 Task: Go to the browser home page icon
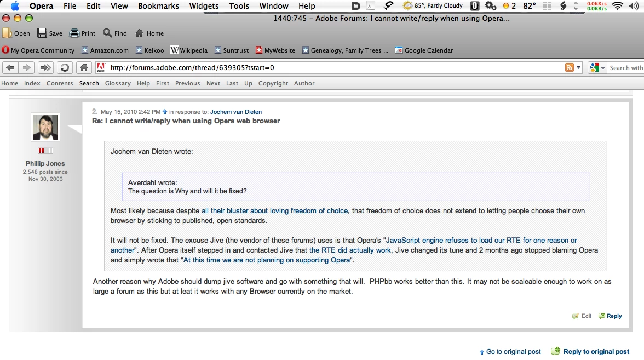[x=84, y=68]
